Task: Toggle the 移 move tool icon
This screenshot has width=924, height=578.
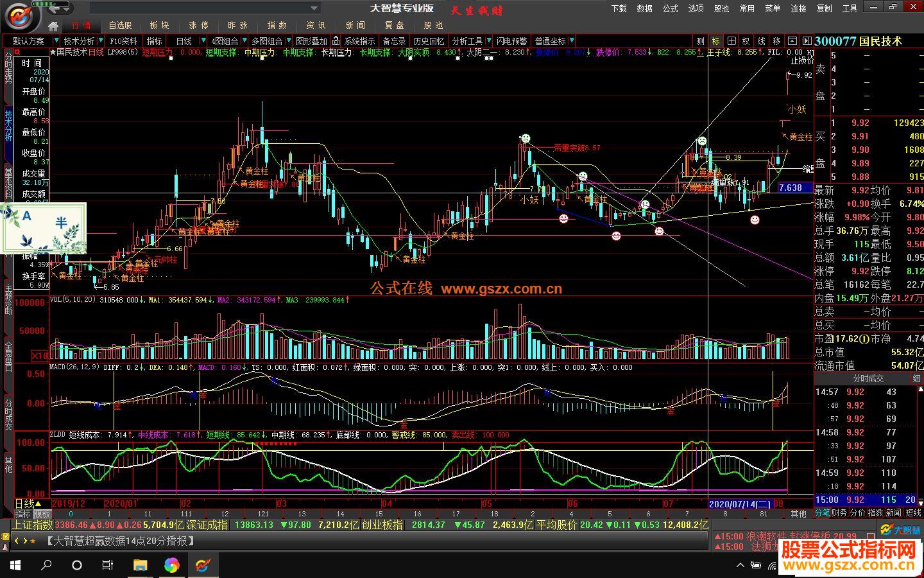Action: pos(776,41)
